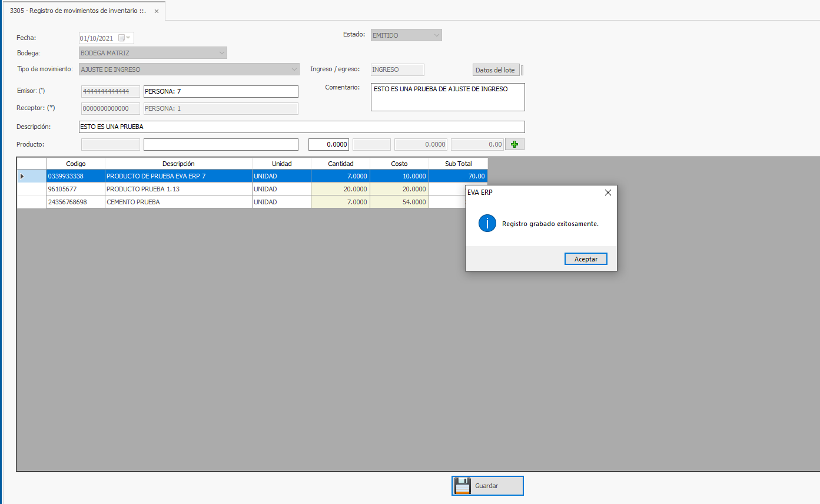
Task: Click the Comentario text box
Action: click(447, 97)
